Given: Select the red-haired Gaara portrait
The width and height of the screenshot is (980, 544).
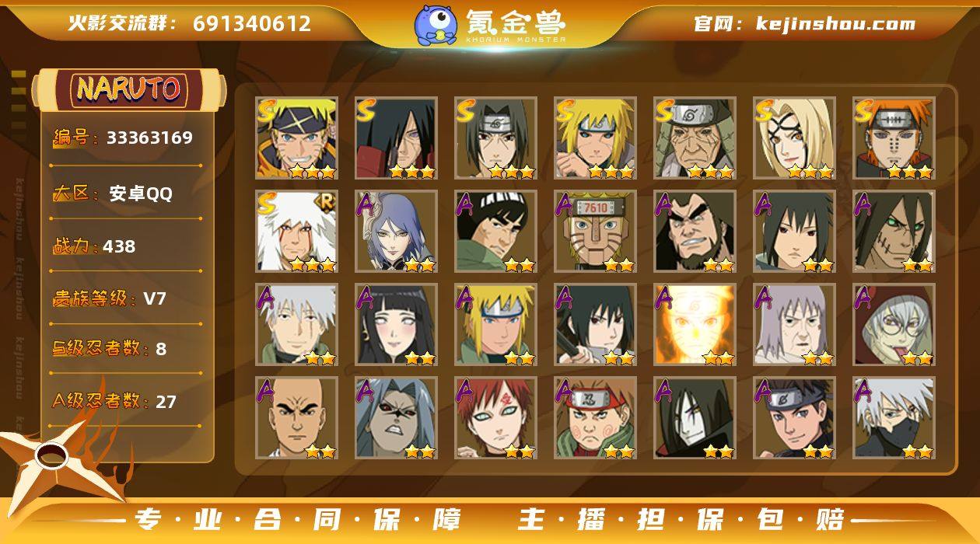Looking at the screenshot, I should tap(495, 418).
